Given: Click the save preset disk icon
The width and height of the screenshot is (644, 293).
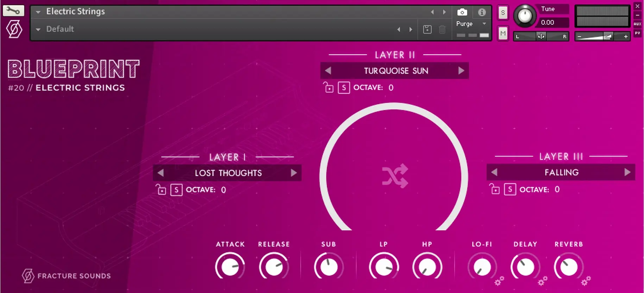Looking at the screenshot, I should click(427, 30).
